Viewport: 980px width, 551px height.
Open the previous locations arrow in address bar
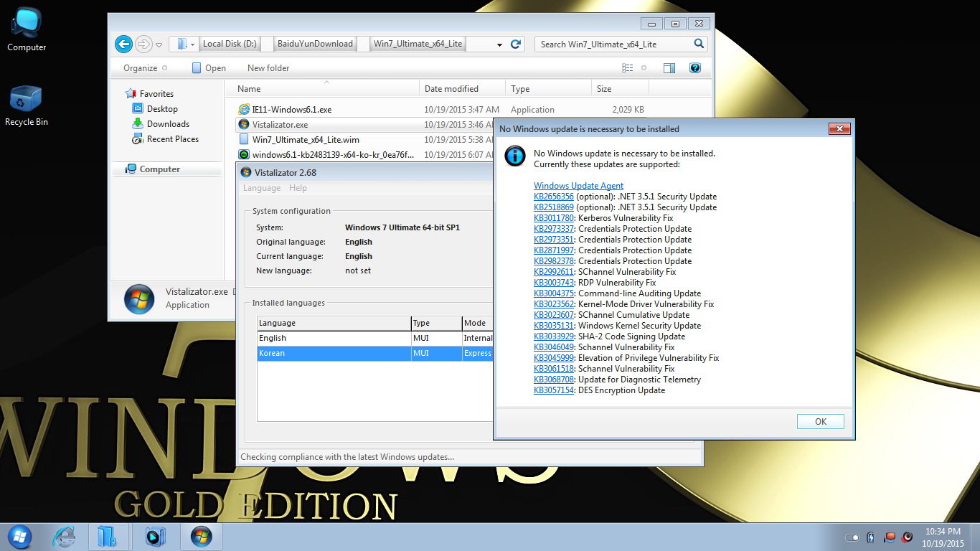tap(499, 44)
